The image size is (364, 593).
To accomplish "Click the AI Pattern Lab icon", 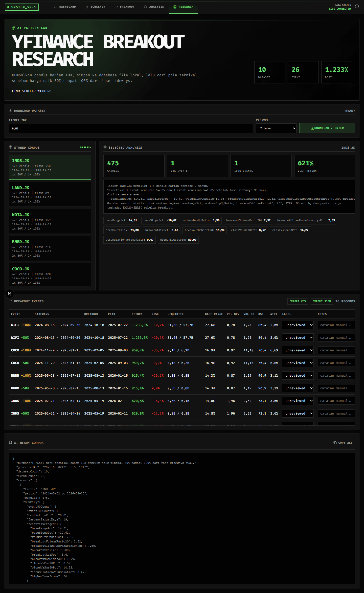I will 14,28.
